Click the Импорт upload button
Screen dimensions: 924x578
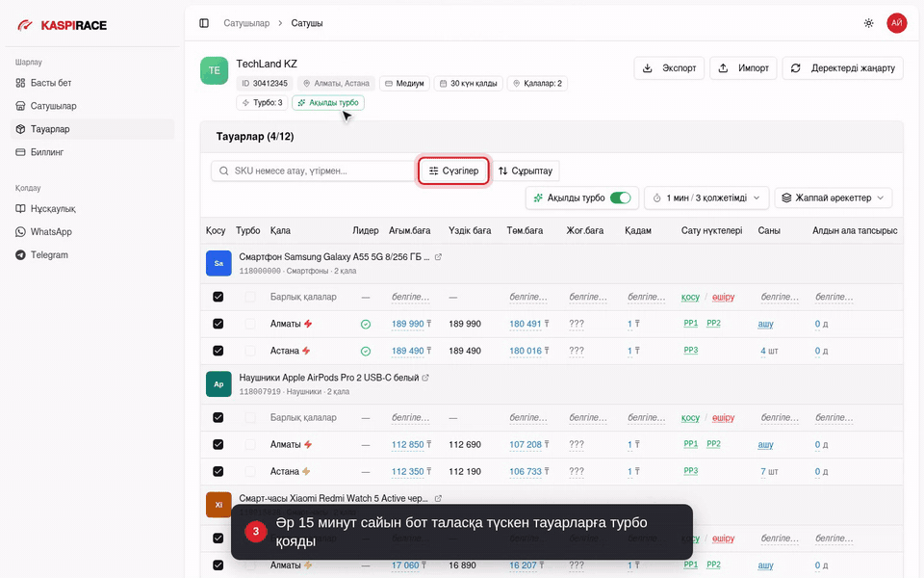click(743, 67)
